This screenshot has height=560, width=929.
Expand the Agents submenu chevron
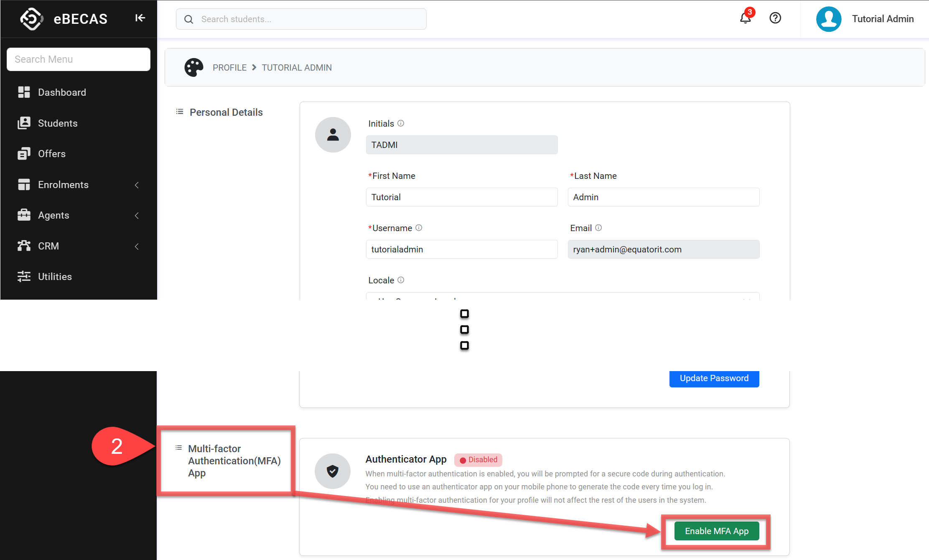point(137,215)
